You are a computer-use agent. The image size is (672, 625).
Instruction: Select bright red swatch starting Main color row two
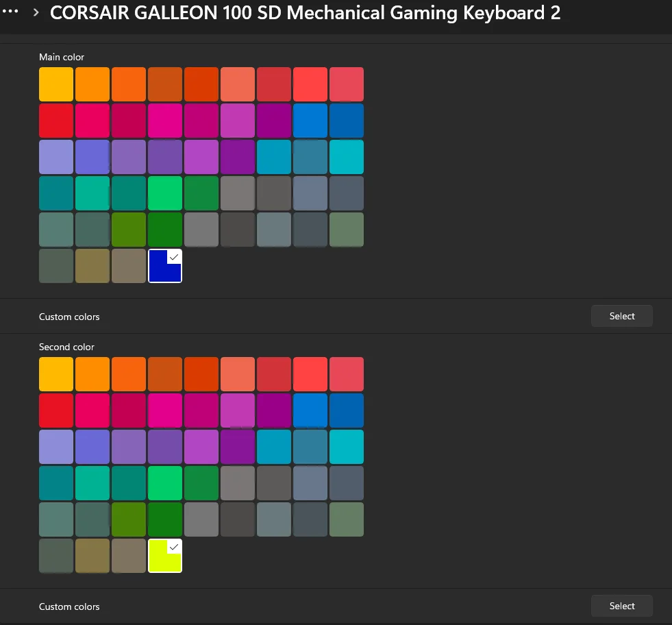click(x=55, y=120)
